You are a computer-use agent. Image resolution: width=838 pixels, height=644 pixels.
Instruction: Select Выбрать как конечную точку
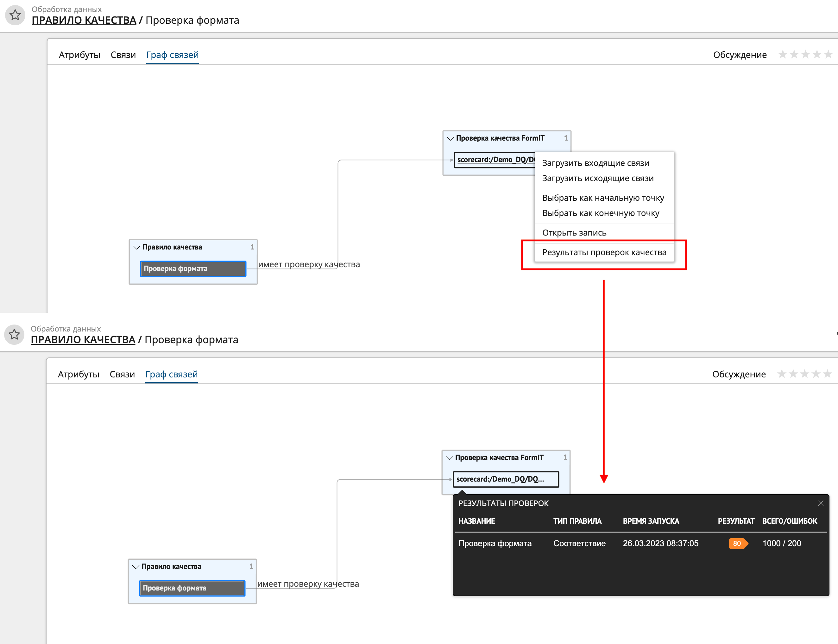pos(600,213)
